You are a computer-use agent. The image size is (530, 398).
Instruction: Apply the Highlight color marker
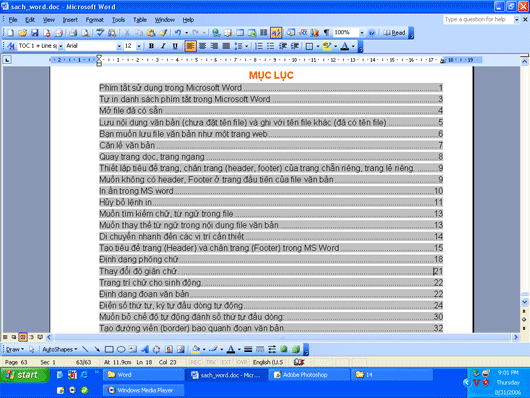pyautogui.click(x=327, y=46)
